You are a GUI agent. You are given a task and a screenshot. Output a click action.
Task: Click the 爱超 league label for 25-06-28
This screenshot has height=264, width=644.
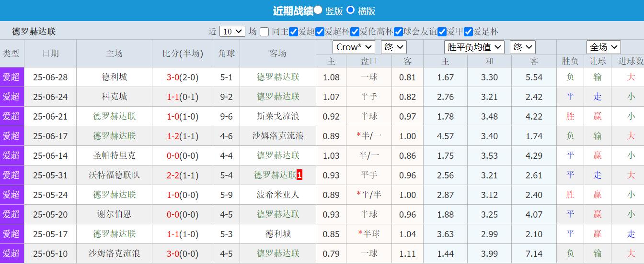point(11,77)
